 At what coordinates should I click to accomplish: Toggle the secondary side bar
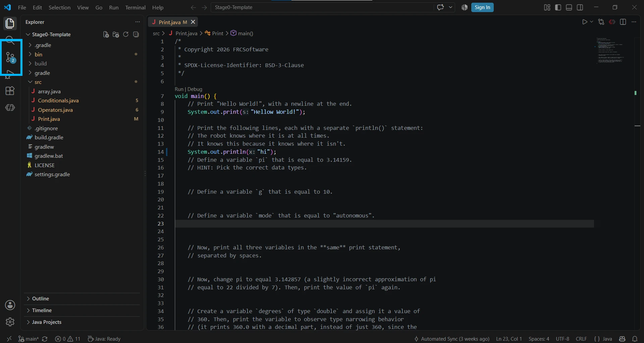click(580, 7)
